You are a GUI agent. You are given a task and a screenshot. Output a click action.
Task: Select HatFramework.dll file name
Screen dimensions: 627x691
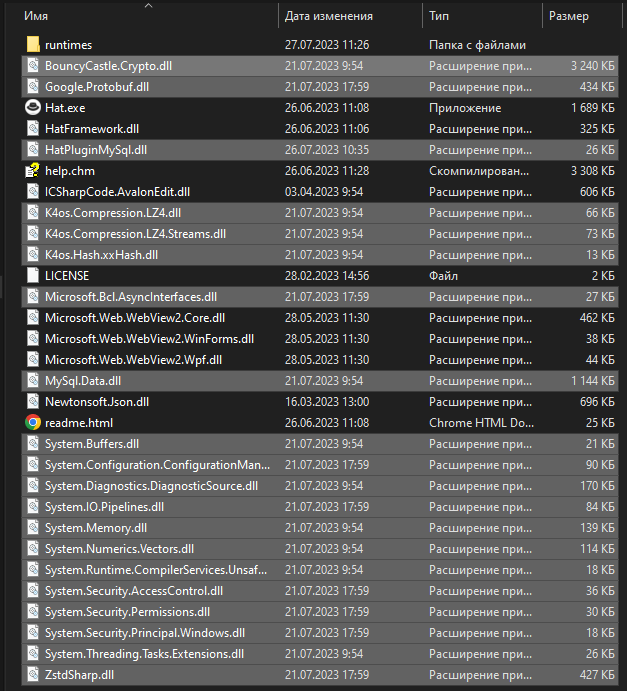(x=92, y=129)
